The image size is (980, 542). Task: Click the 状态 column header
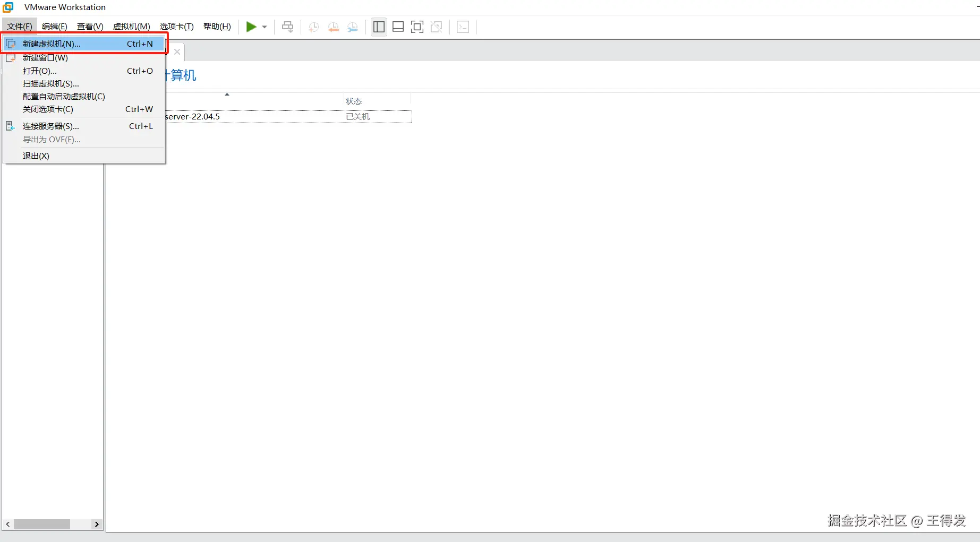coord(377,101)
